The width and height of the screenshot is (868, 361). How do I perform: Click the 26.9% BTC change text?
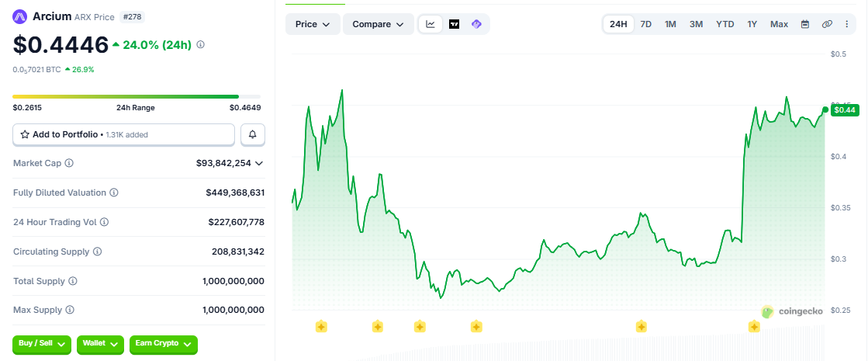tap(83, 70)
